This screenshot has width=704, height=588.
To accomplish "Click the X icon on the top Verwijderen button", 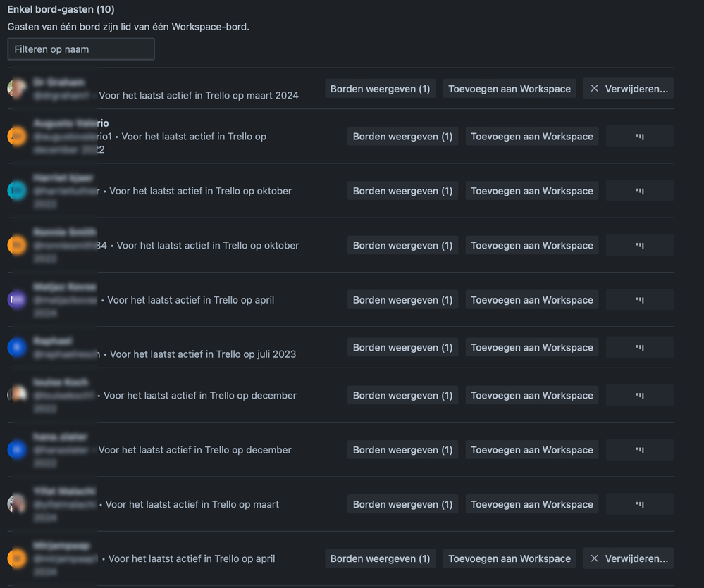I will [594, 88].
